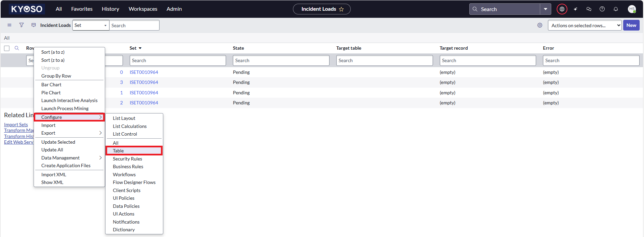The width and height of the screenshot is (644, 237).
Task: Click the column search magnifier icon
Action: (x=17, y=48)
